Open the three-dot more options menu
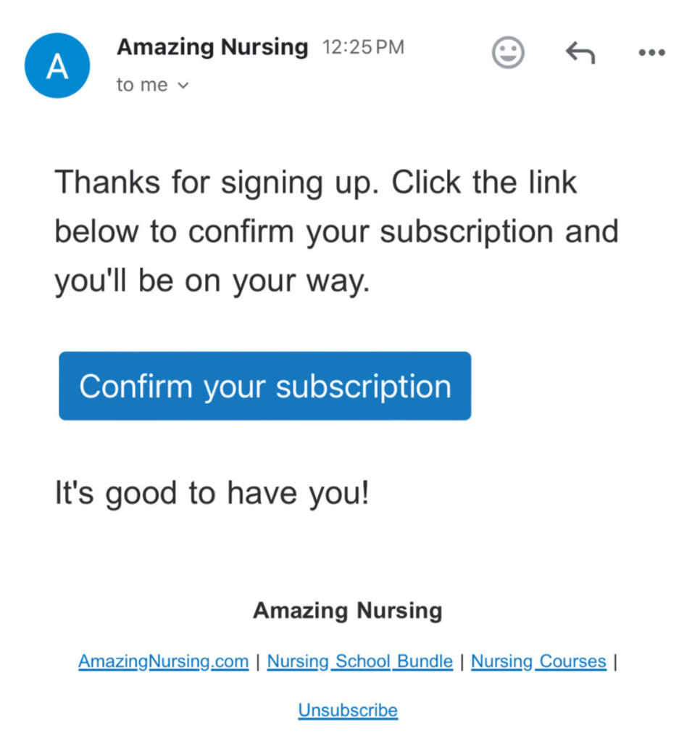 coord(651,52)
